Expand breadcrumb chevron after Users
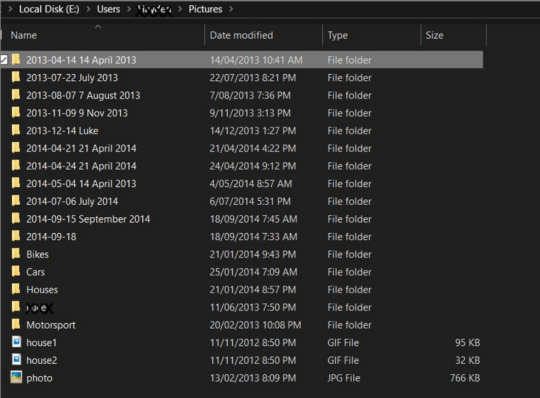The height and width of the screenshot is (398, 540). pyautogui.click(x=129, y=9)
